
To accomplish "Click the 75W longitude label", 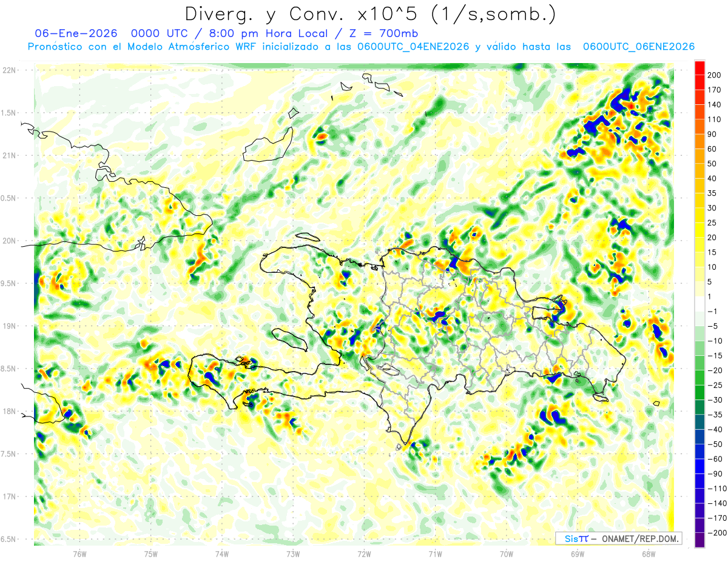I will pyautogui.click(x=151, y=554).
